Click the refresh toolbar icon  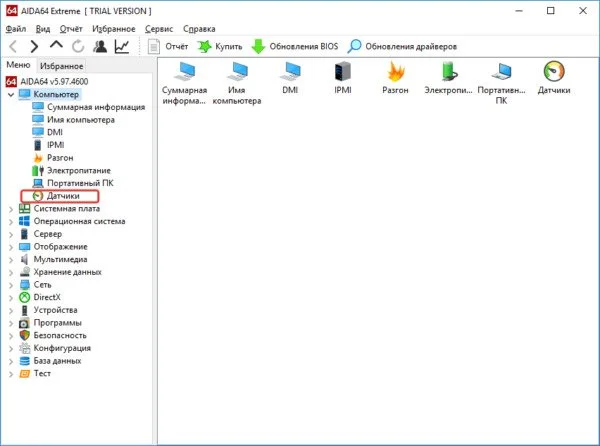tap(78, 47)
